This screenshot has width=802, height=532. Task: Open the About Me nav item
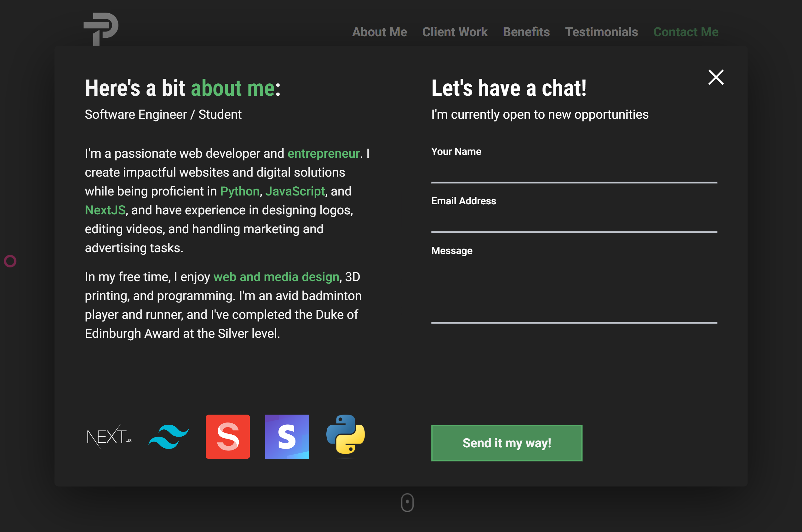pyautogui.click(x=379, y=32)
